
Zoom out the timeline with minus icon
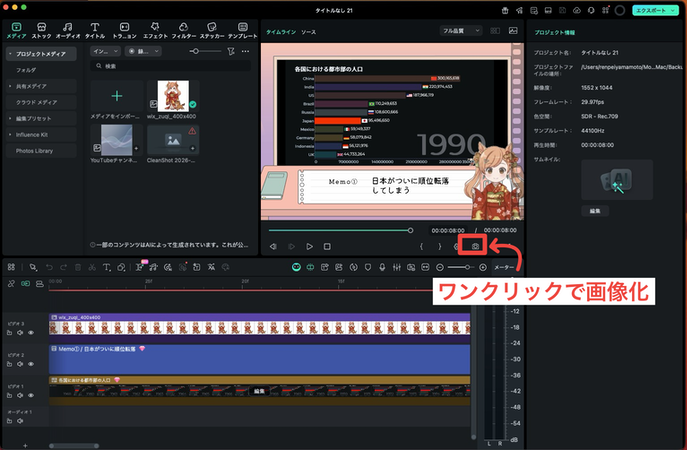click(x=440, y=267)
